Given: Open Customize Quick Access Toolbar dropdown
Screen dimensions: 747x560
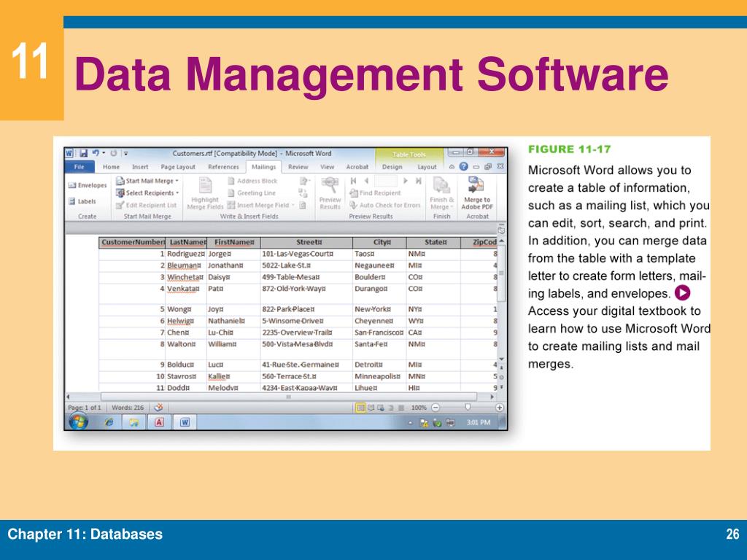Looking at the screenshot, I should point(125,153).
